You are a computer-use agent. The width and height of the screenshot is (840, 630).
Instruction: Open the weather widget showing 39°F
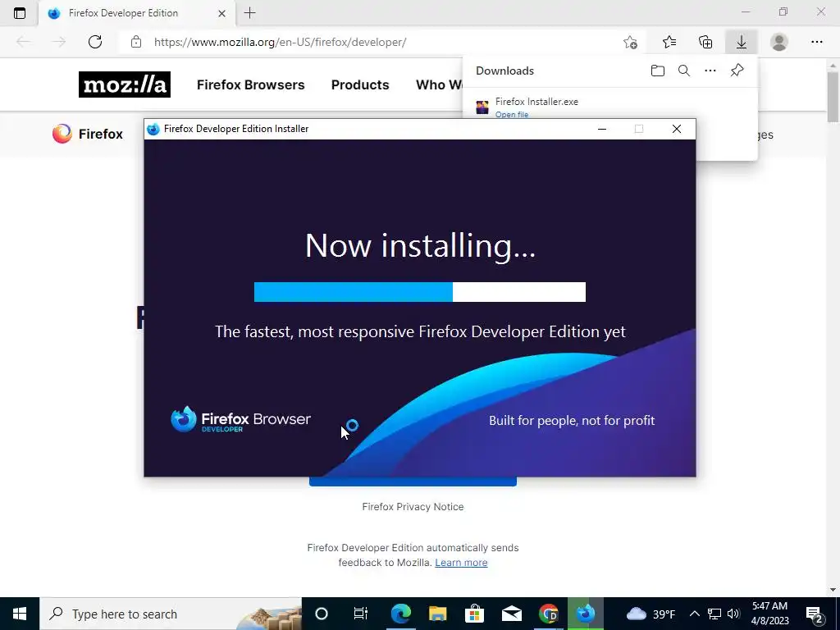651,614
